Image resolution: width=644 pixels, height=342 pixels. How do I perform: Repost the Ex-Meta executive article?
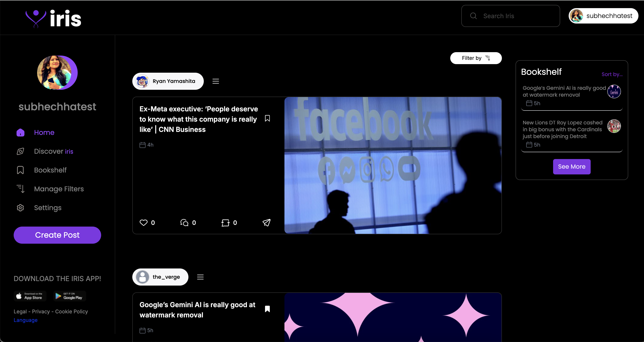click(225, 223)
